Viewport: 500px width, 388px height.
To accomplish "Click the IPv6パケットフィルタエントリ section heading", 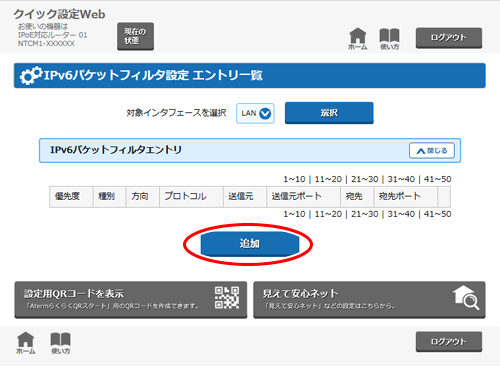I will tap(116, 150).
